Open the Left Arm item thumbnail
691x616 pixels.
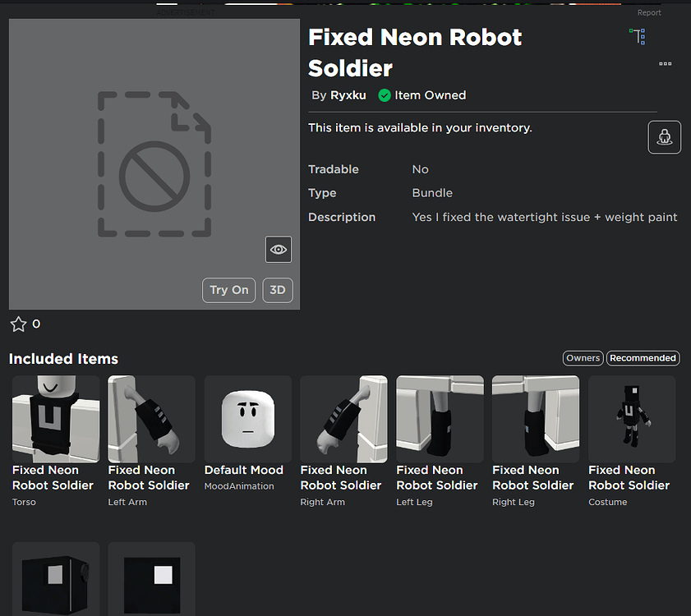(x=151, y=419)
